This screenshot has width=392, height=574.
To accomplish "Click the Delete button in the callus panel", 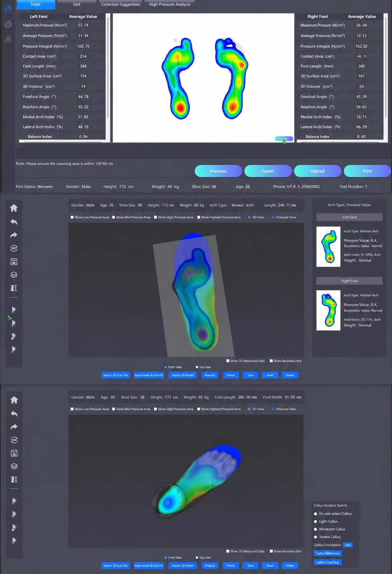I will pos(290,566).
